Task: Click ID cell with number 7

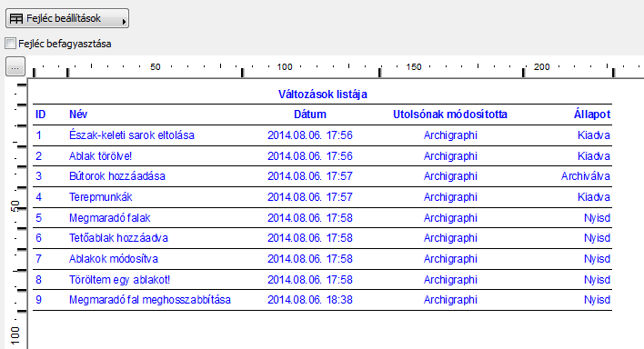Action: 38,259
